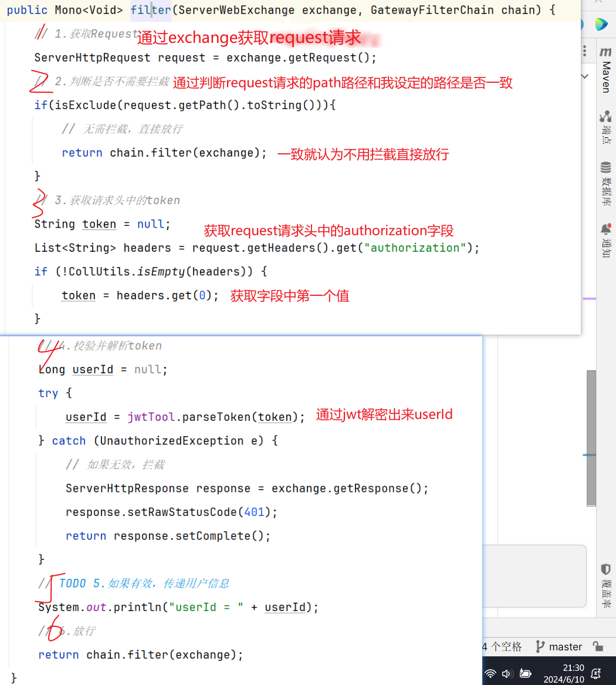This screenshot has width=616, height=685.
Task: Click the 'try {' line
Action: click(x=55, y=393)
